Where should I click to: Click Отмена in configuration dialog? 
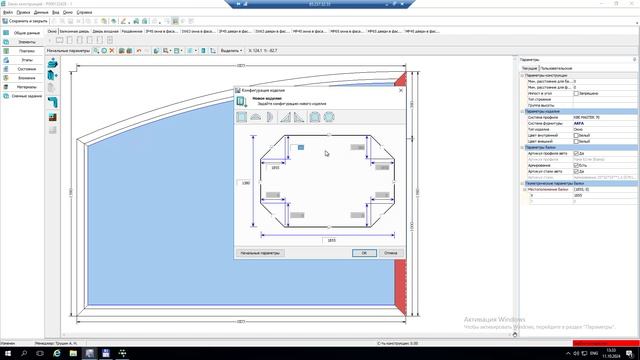pyautogui.click(x=391, y=253)
